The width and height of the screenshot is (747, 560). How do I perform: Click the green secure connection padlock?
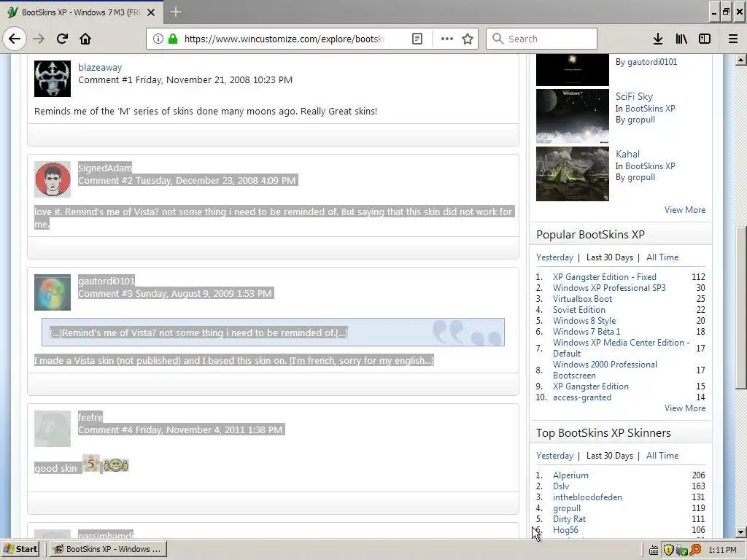[172, 39]
